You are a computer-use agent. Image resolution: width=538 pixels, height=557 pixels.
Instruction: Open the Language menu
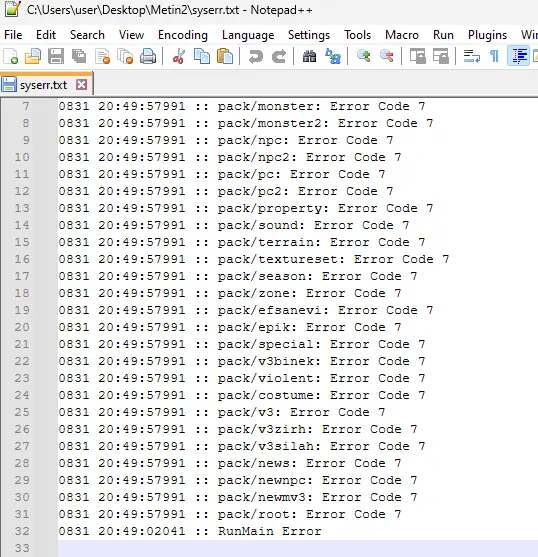click(x=248, y=35)
